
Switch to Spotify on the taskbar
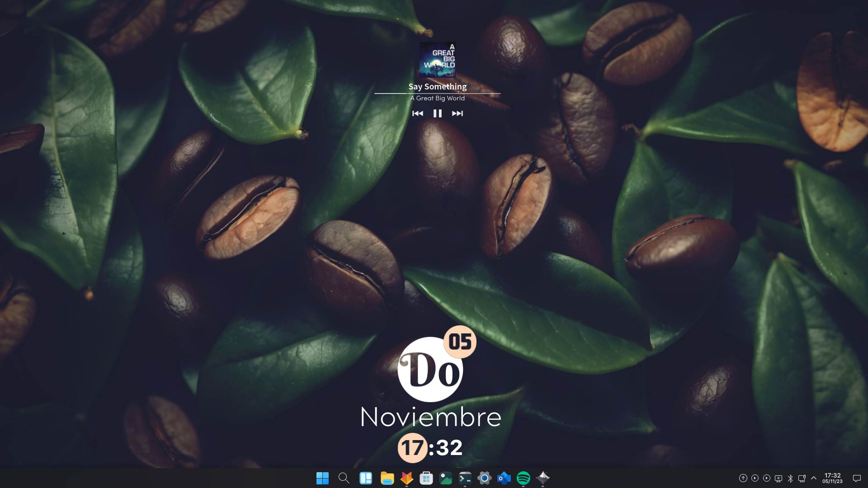pyautogui.click(x=523, y=478)
